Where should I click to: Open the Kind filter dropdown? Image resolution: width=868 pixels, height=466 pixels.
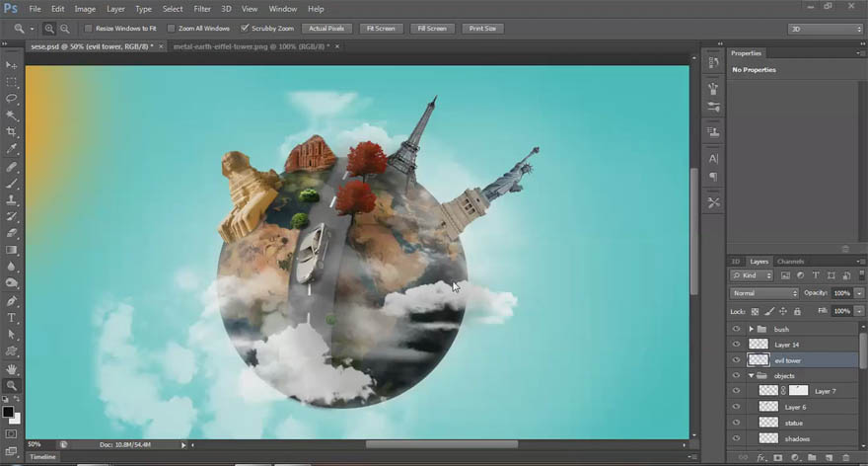pyautogui.click(x=752, y=275)
